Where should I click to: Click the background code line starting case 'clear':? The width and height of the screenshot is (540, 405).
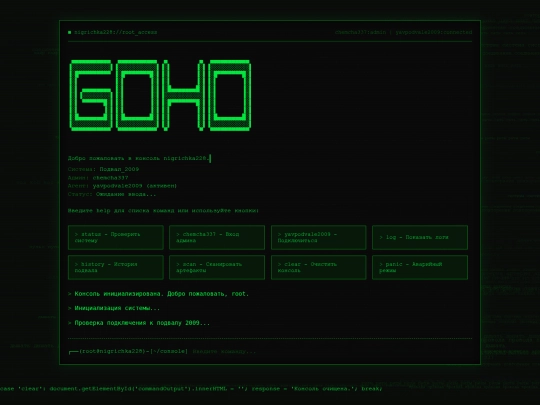(190, 389)
